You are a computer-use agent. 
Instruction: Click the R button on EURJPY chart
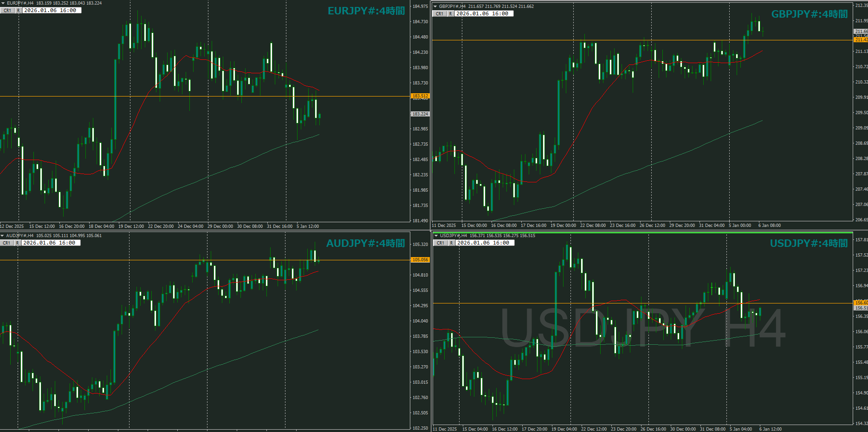tap(19, 11)
